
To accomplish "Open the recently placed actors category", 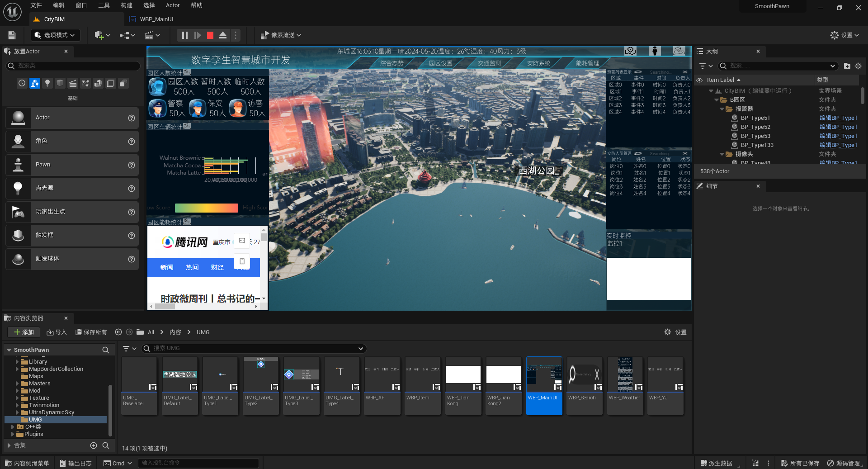I will (x=22, y=83).
